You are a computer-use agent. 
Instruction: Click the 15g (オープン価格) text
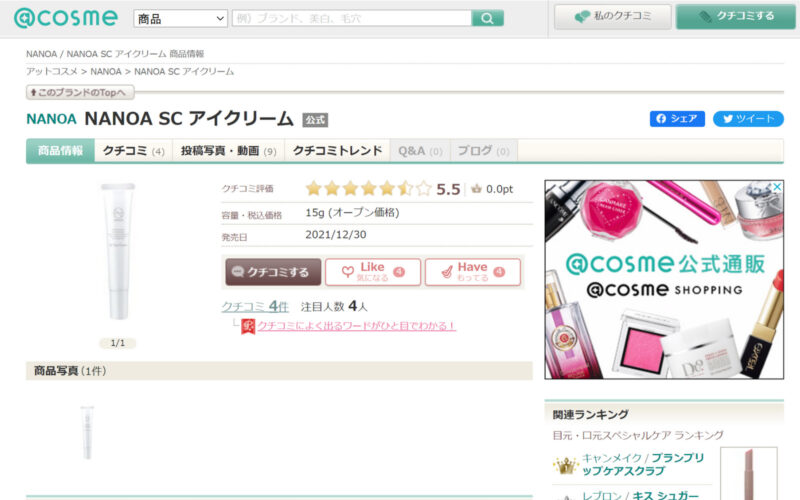click(x=352, y=213)
